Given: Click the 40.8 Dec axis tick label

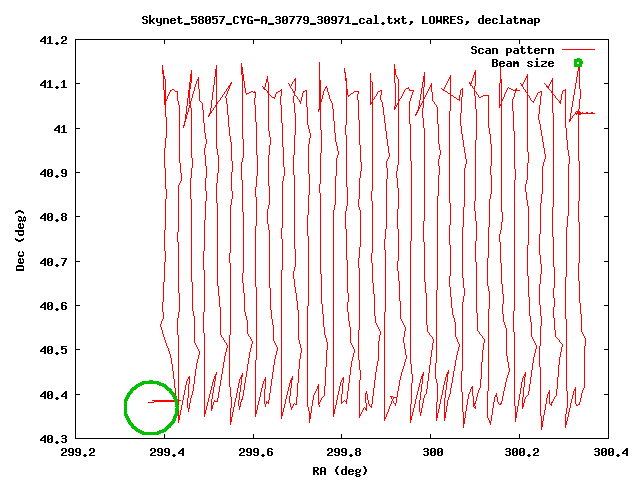Looking at the screenshot, I should [x=53, y=217].
